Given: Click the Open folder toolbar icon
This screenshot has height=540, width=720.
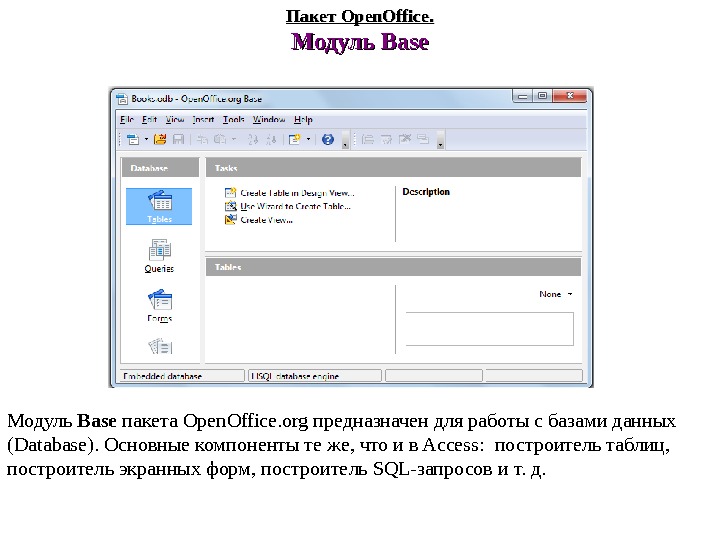Looking at the screenshot, I should pos(160,139).
